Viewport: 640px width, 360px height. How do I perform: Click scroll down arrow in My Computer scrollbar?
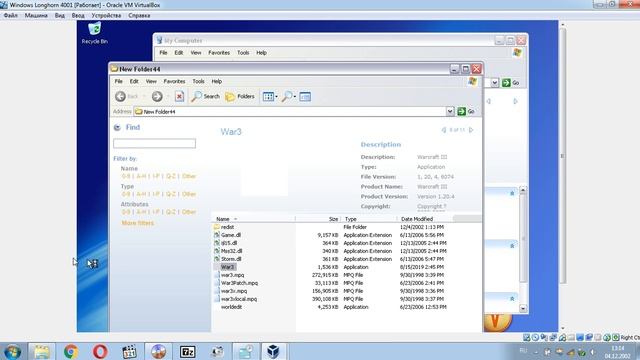click(523, 309)
